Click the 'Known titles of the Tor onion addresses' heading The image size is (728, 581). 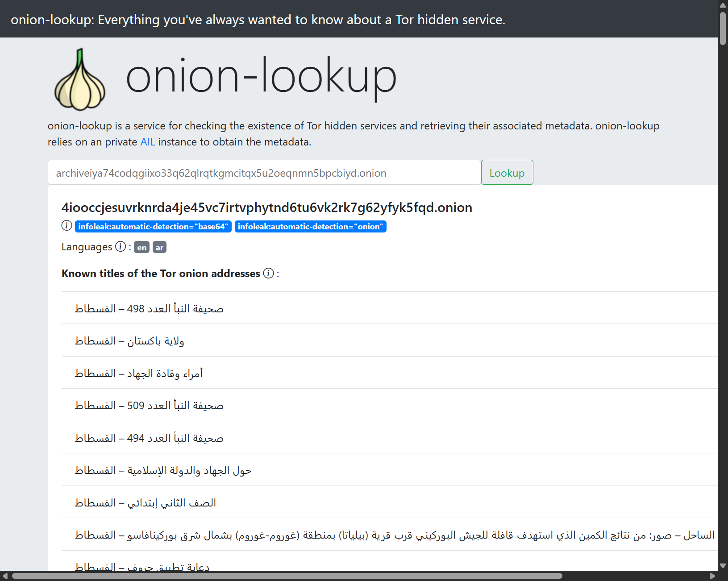pyautogui.click(x=161, y=274)
